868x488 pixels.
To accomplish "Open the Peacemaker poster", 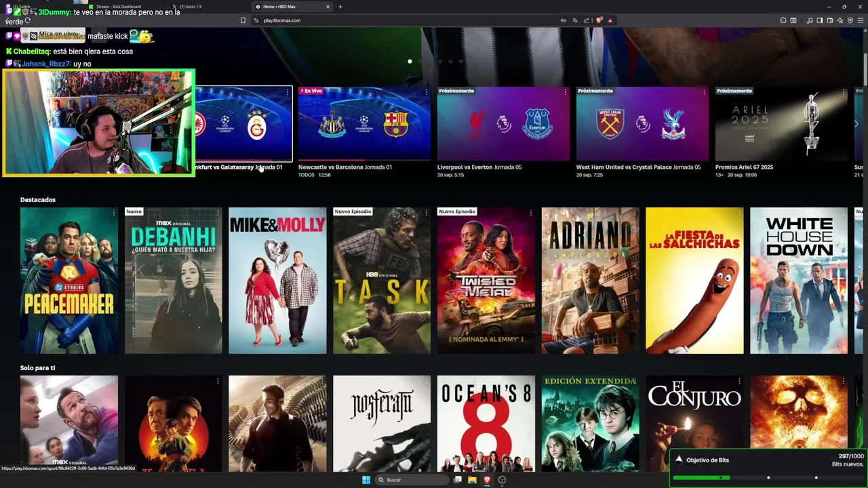I will pos(69,281).
